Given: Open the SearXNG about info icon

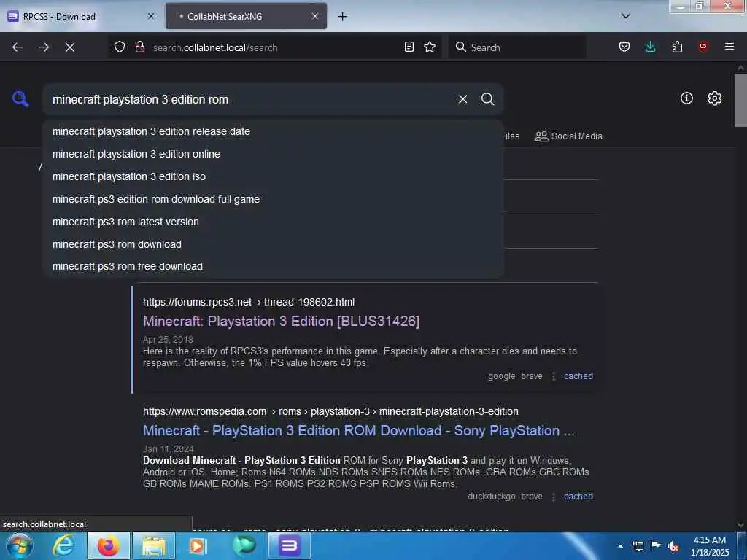Looking at the screenshot, I should point(686,98).
